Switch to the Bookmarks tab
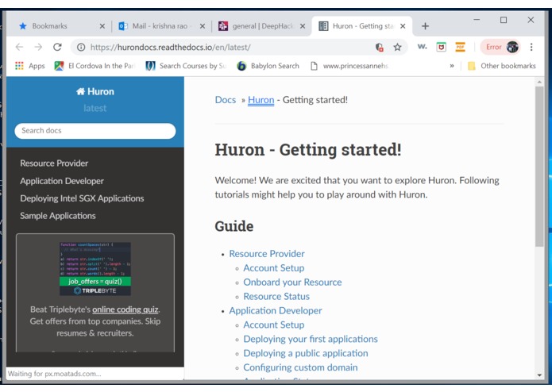This screenshot has width=552, height=392. pos(49,26)
